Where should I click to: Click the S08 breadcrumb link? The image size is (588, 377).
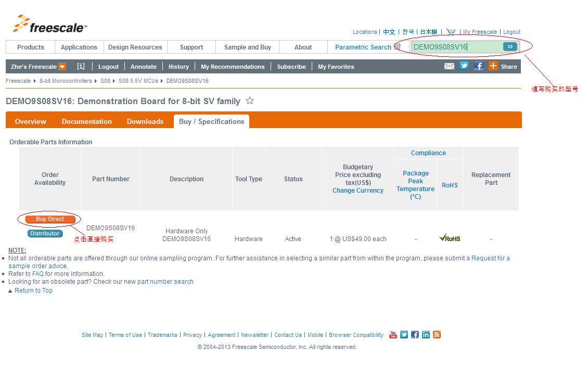(106, 81)
